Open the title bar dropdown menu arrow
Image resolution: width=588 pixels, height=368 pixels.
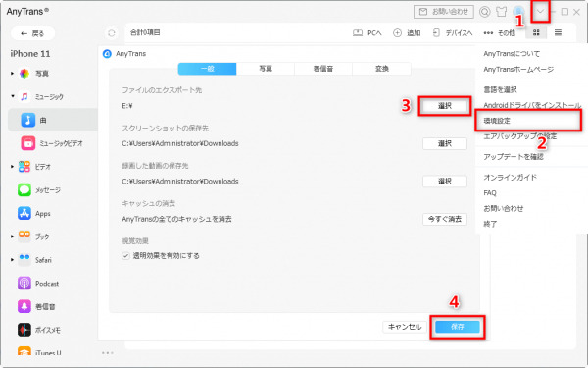point(540,11)
